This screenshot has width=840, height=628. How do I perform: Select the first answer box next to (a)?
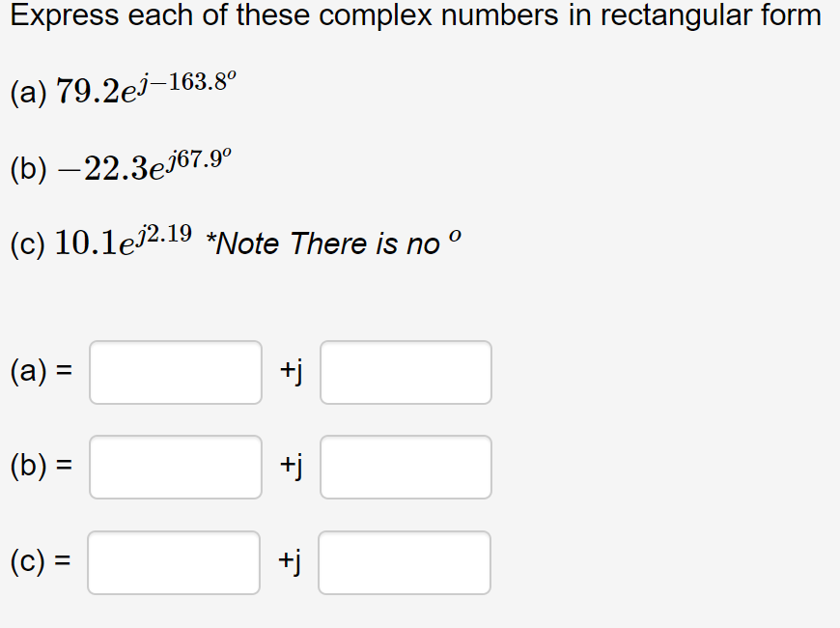(174, 373)
